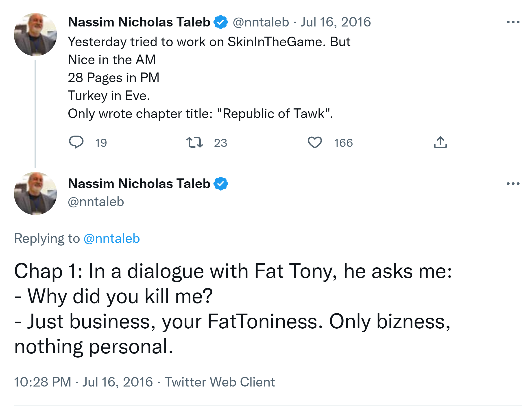Click verified badge on reply tweet

coord(220,184)
